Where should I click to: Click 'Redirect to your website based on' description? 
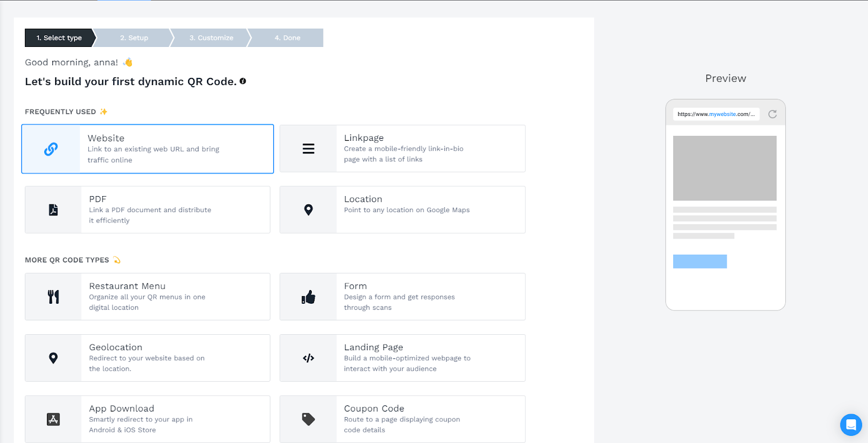pos(147,363)
